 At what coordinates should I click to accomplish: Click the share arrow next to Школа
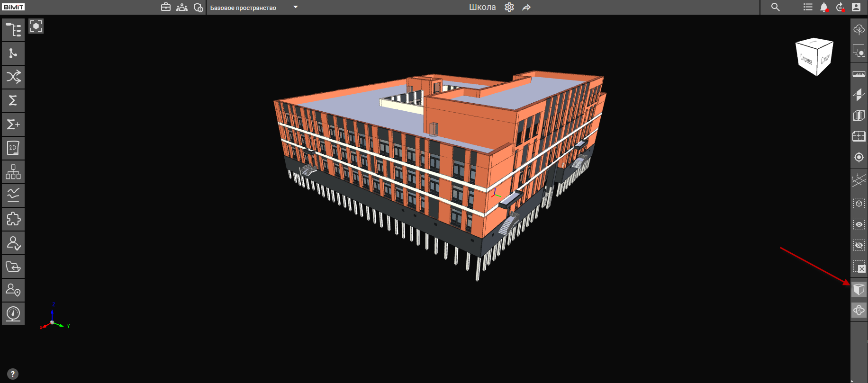(x=526, y=7)
